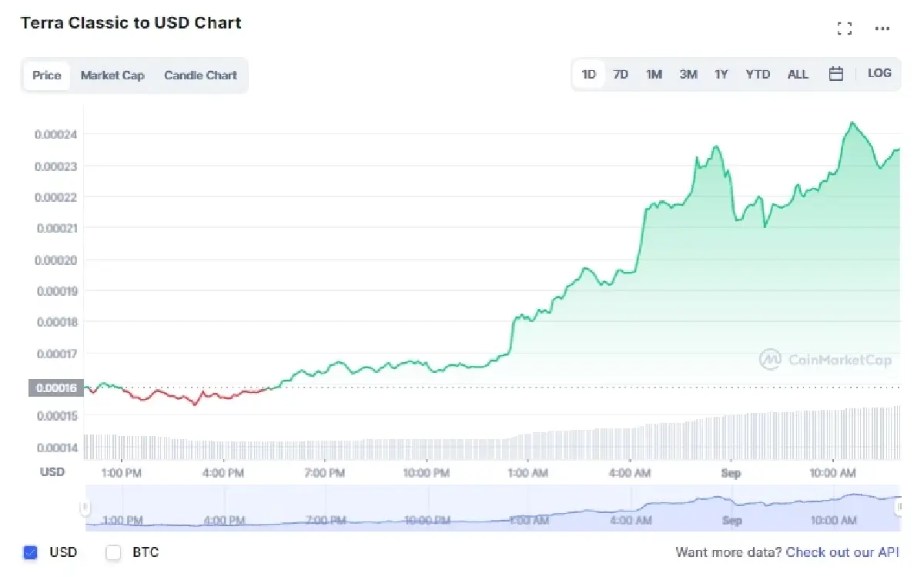Screen dimensions: 924x577
Task: Select the ALL time range
Action: click(798, 73)
